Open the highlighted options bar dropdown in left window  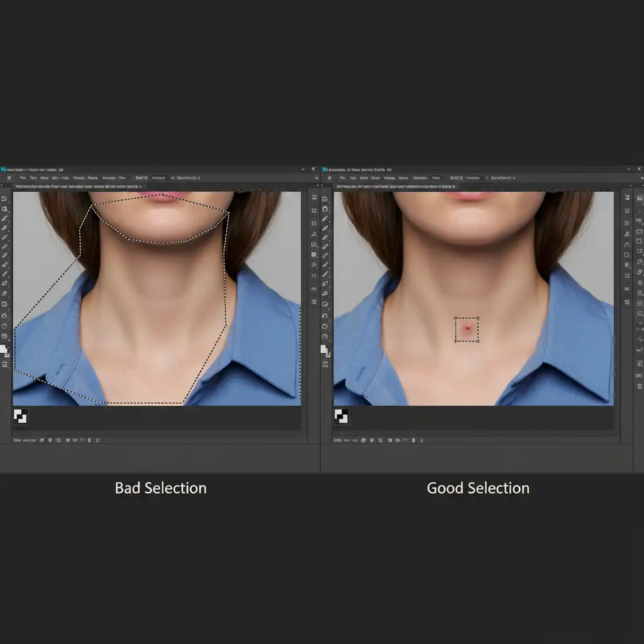pos(158,178)
